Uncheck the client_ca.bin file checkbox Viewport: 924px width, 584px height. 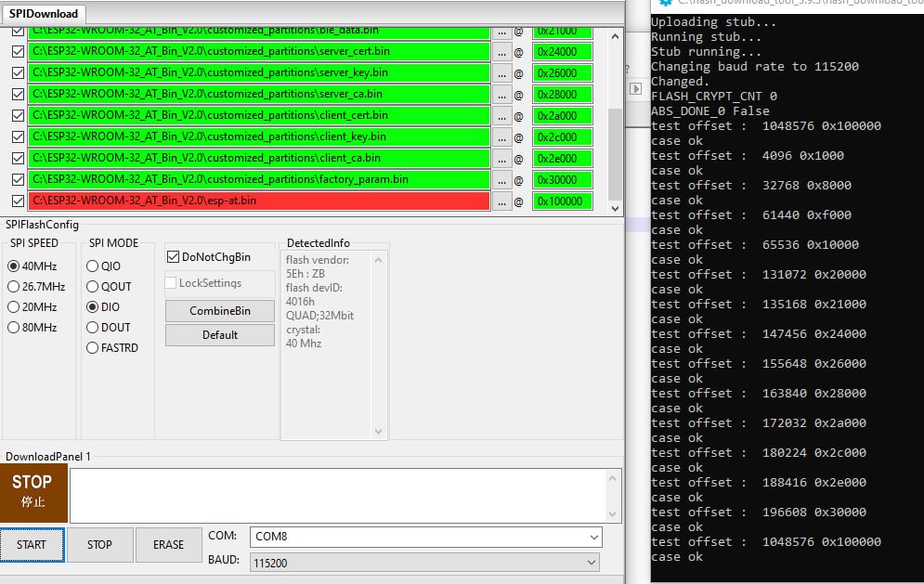tap(19, 158)
